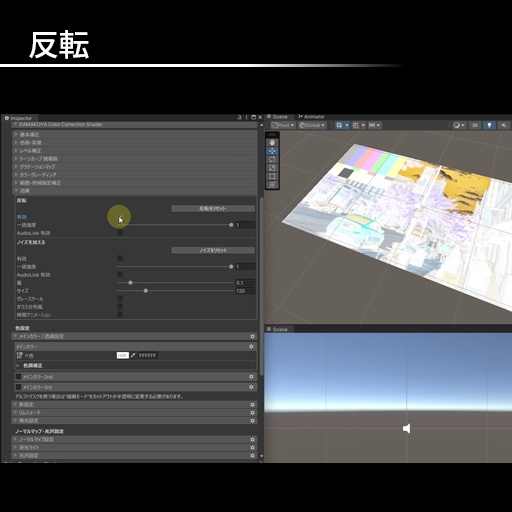The width and height of the screenshot is (512, 512).
Task: Click the audio source speaker gizmo
Action: [406, 428]
